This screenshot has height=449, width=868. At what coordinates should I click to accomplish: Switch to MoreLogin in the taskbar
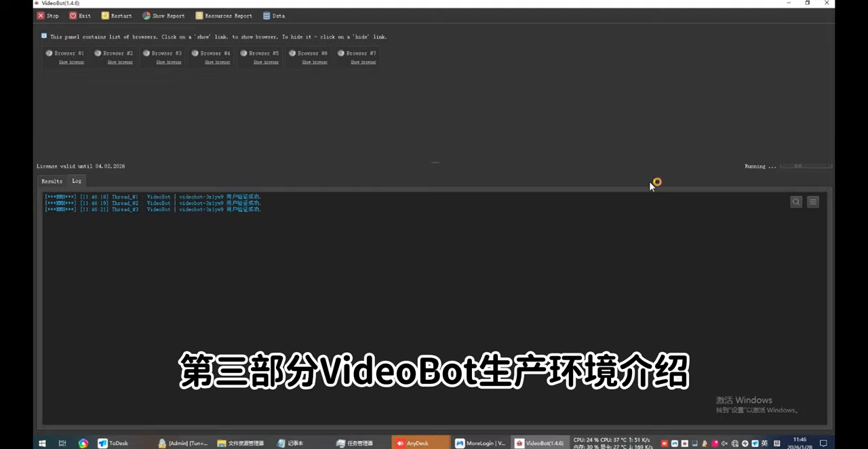(481, 443)
